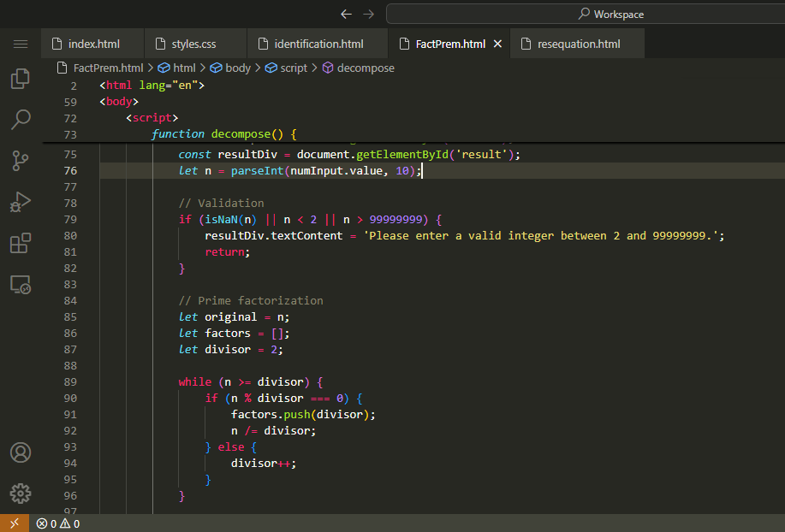The image size is (785, 532).
Task: Open the Manage gear menu
Action: pos(21,494)
